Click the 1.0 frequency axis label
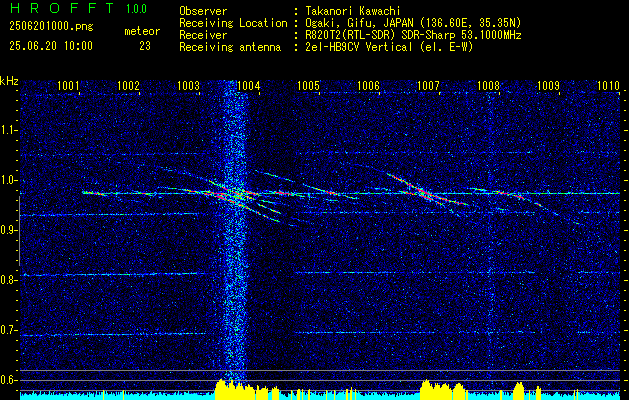The width and height of the screenshot is (629, 400). click(9, 180)
